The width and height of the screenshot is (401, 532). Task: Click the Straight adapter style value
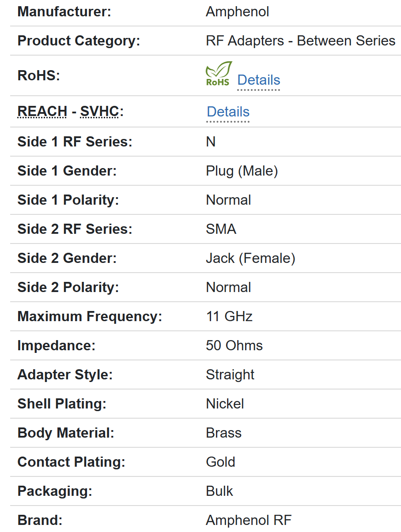point(230,375)
